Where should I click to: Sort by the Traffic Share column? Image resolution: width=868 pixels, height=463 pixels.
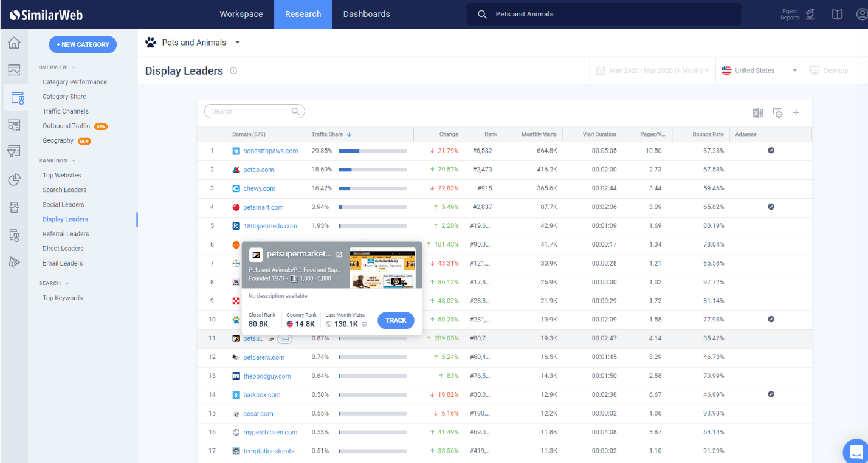point(332,134)
